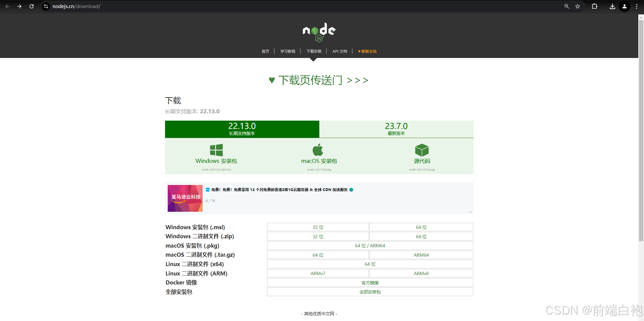Select the 22.13.0 长期支持版本 tab

(x=242, y=129)
